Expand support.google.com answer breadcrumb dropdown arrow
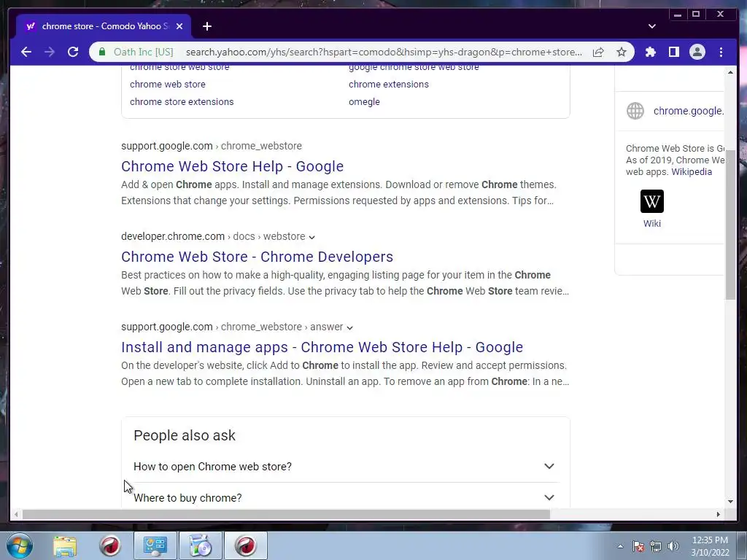The image size is (747, 560). [349, 327]
